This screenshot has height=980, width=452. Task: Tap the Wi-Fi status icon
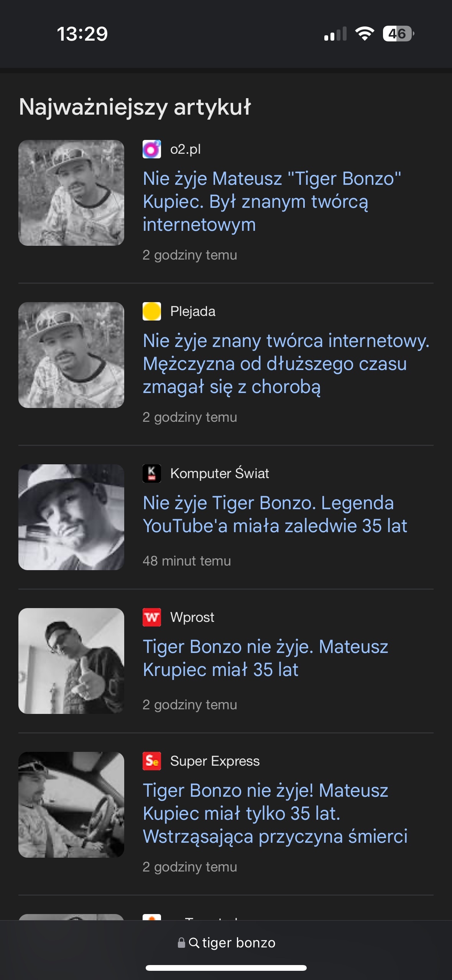(x=365, y=34)
